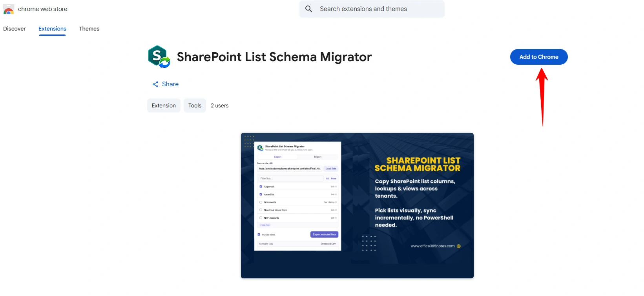Viewport: 644px width, 296px height.
Task: Click the "2 users" text
Action: coord(219,105)
